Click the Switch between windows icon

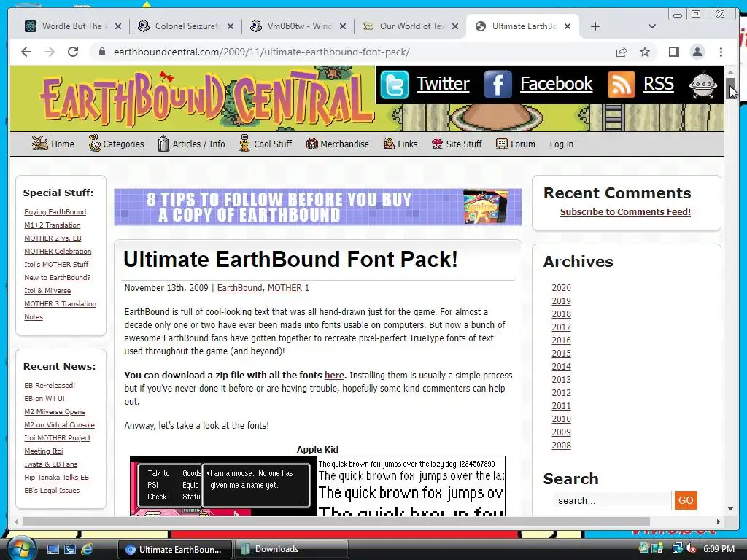(x=70, y=549)
